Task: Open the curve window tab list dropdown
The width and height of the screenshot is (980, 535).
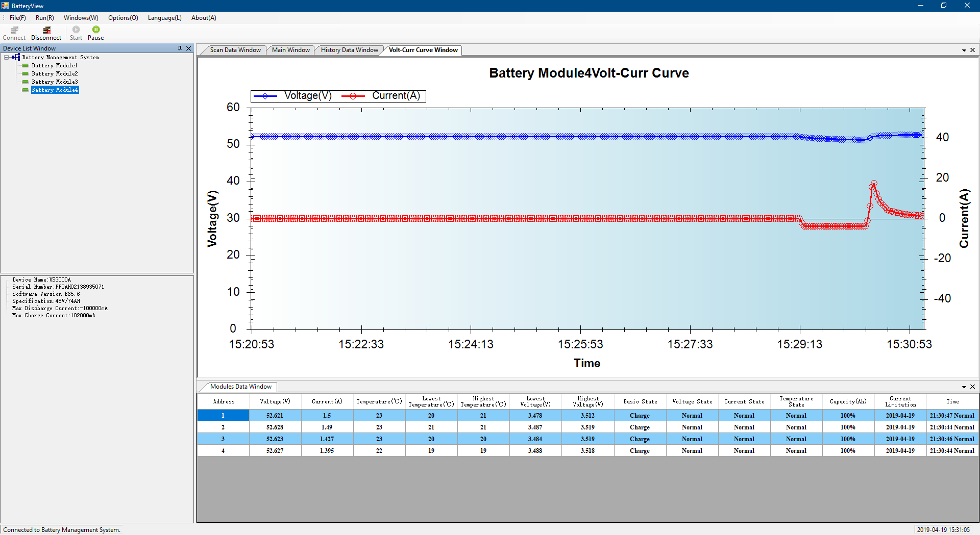Action: click(x=964, y=50)
